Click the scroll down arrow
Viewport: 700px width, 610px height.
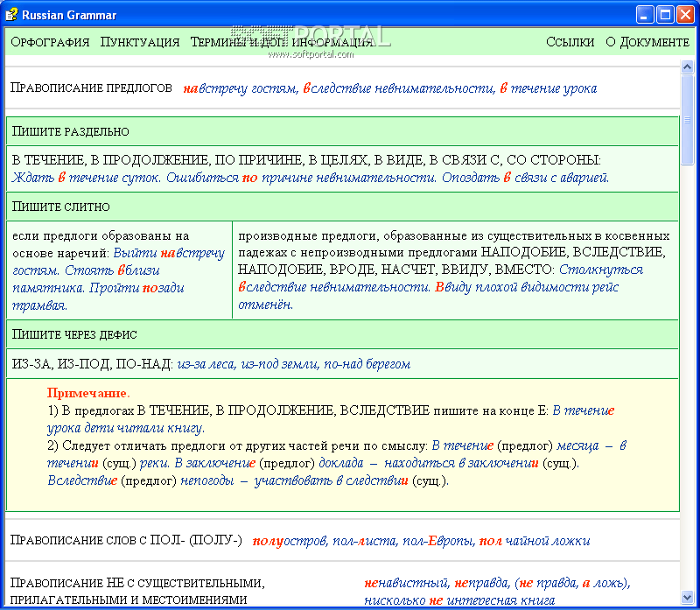(x=687, y=597)
